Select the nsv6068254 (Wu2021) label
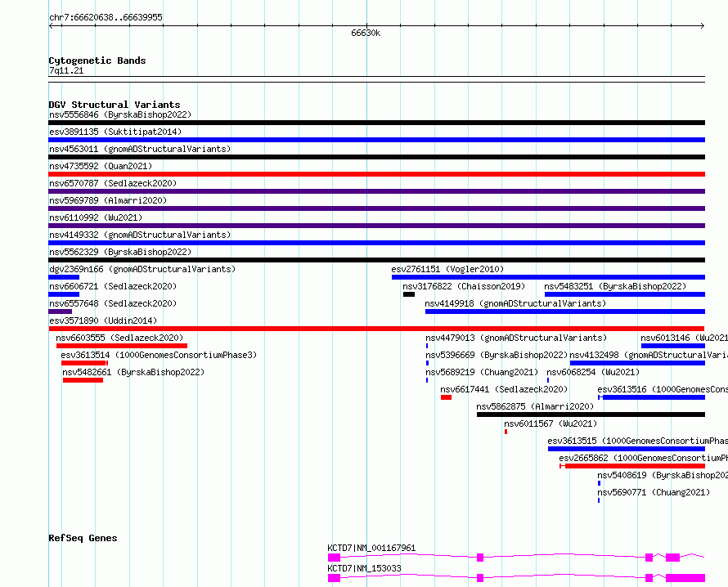Viewport: 728px width, 587px height. coord(593,372)
